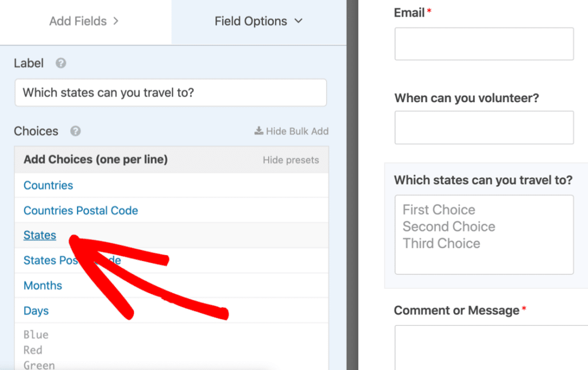This screenshot has height=370, width=588.
Task: Open the Choices help tooltip icon
Action: coord(74,132)
